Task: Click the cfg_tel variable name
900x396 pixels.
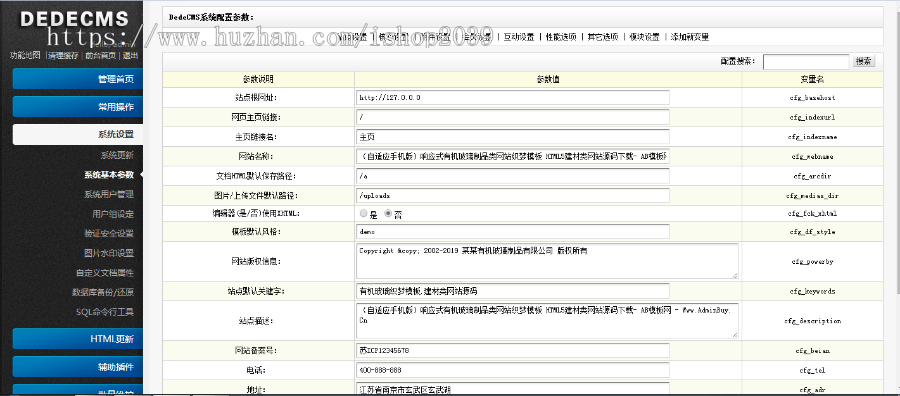Action: coord(812,370)
